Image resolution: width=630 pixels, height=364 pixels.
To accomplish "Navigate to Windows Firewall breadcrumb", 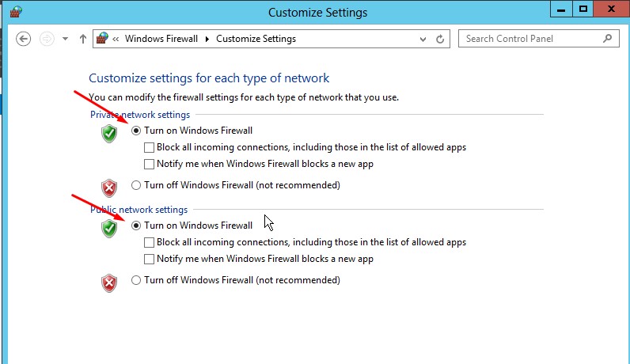I will tap(163, 39).
